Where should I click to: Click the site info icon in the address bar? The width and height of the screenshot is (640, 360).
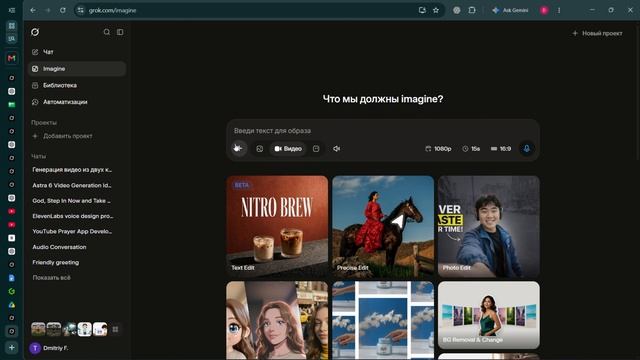click(81, 10)
